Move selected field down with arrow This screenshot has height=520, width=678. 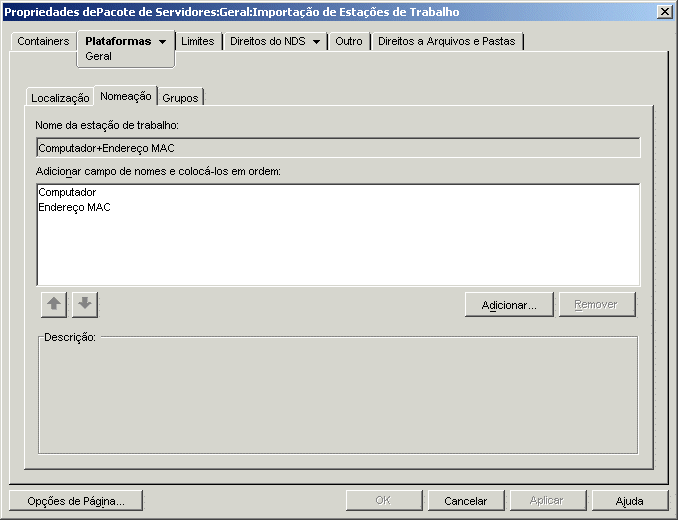(x=85, y=304)
